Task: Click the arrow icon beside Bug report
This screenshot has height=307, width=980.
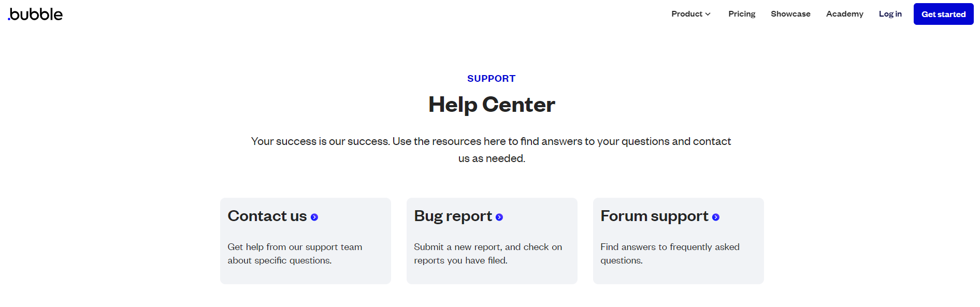Action: point(499,217)
